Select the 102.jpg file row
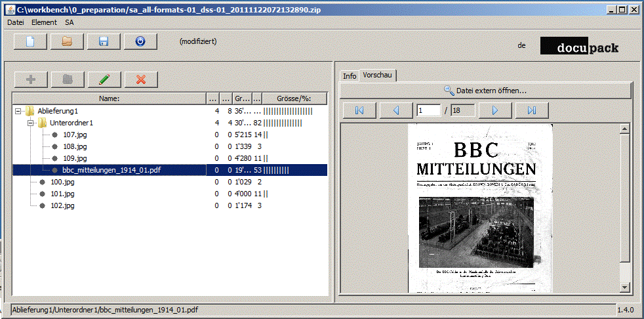This screenshot has width=644, height=319. [x=170, y=205]
